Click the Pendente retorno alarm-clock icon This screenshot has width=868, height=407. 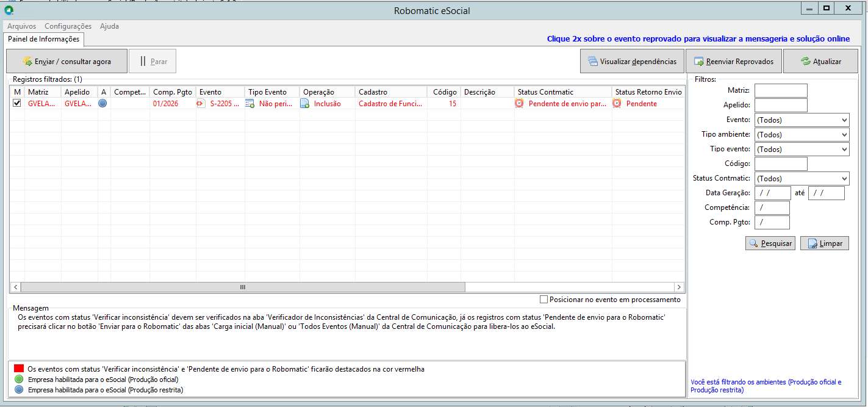click(617, 104)
